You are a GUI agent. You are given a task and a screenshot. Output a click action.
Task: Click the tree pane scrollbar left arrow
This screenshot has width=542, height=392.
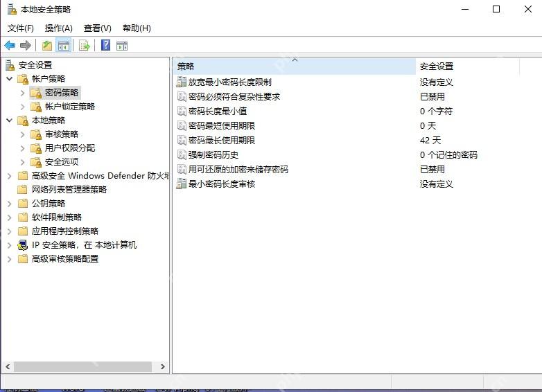tap(8, 367)
